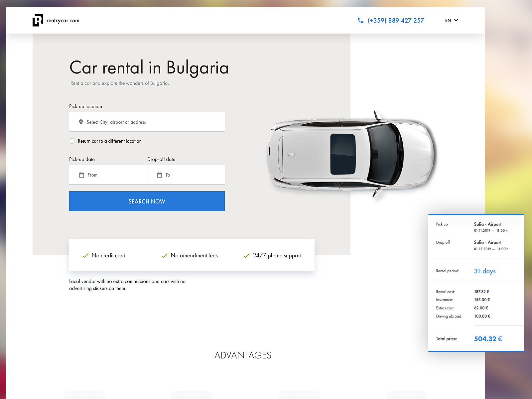Click the phone receiver icon in the header

[x=360, y=20]
